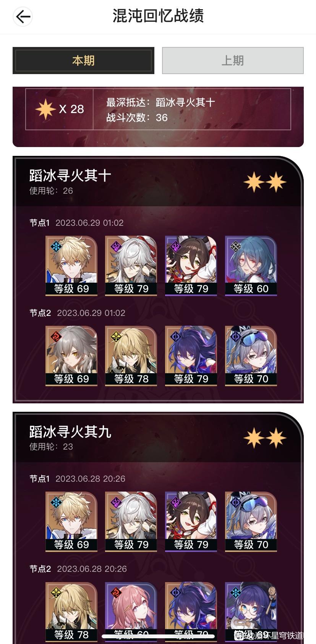Tap the back arrow icon
316x644 pixels.
[23, 16]
